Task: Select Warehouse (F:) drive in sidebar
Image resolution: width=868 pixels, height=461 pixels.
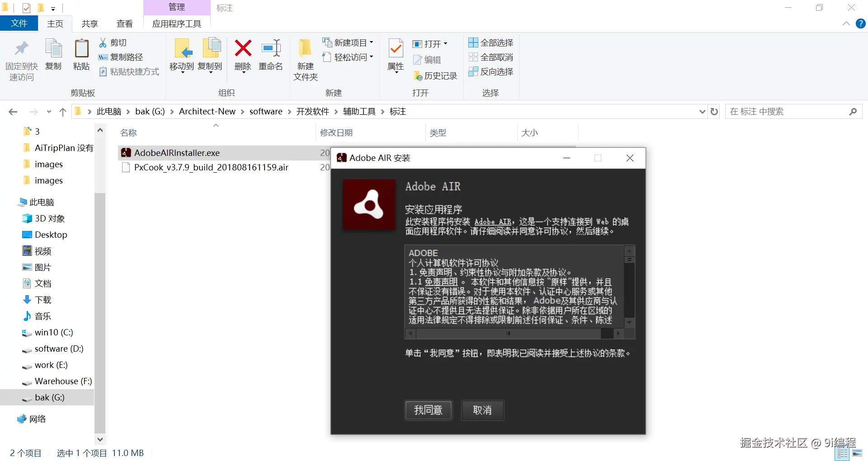Action: click(x=63, y=381)
